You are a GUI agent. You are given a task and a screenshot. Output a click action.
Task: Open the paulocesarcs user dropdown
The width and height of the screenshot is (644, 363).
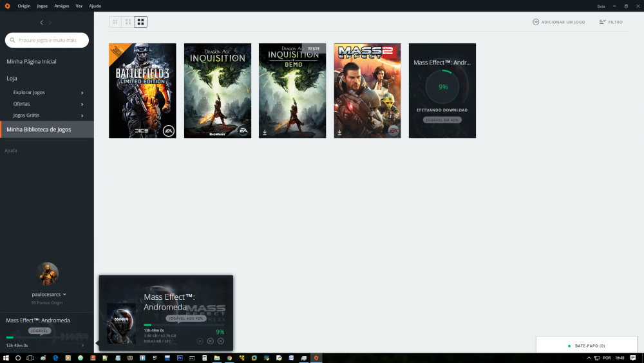pyautogui.click(x=50, y=294)
